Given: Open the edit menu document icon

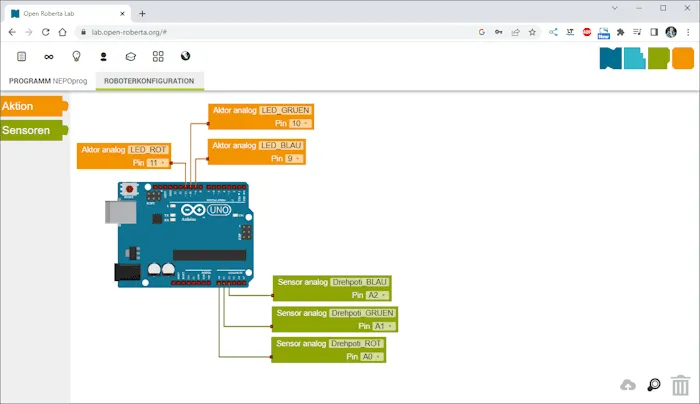Looking at the screenshot, I should [x=21, y=57].
